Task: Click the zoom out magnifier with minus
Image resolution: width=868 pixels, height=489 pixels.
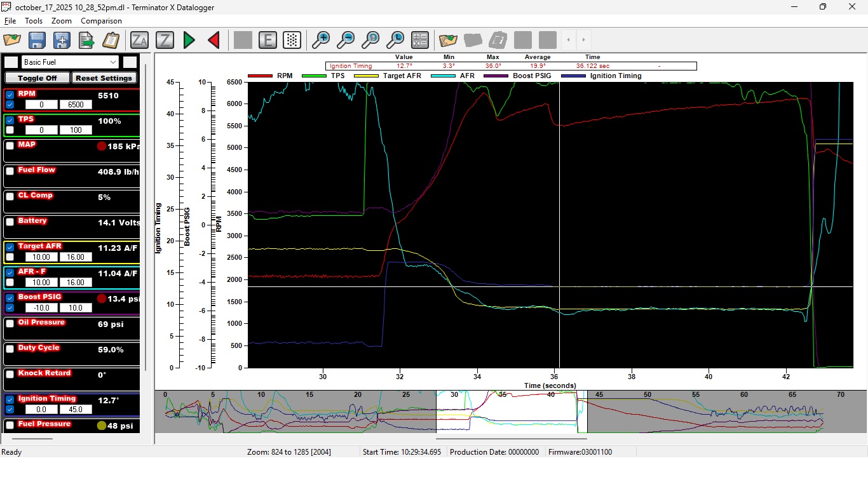Action: click(x=346, y=40)
